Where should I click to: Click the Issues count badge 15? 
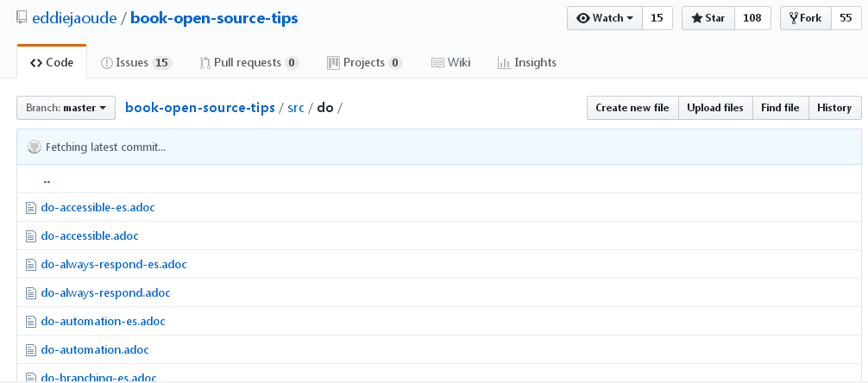click(x=161, y=63)
